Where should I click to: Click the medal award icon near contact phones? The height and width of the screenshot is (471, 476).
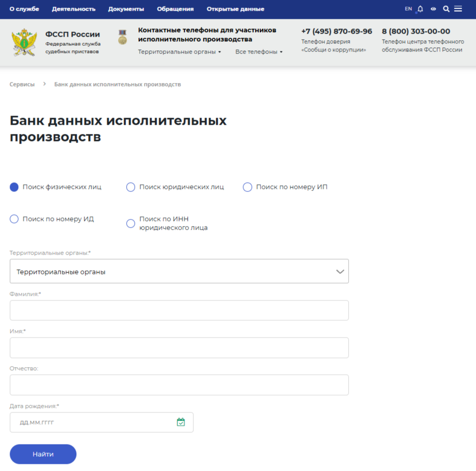pyautogui.click(x=122, y=37)
